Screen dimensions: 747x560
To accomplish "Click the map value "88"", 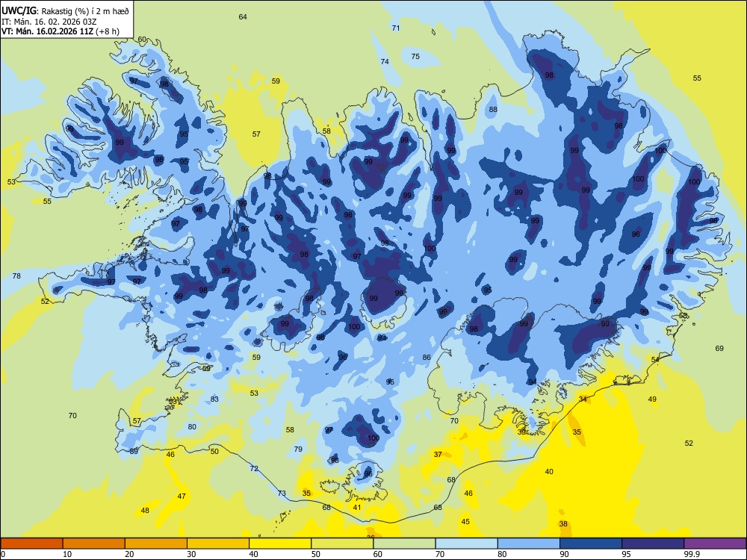I will pyautogui.click(x=493, y=110).
